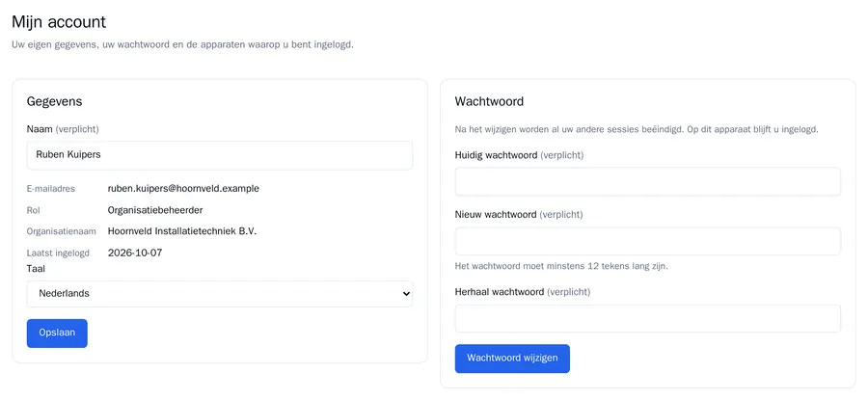Click Hoornveld Installatietechniek B.V. text
Screen dimensions: 868x400
[x=182, y=231]
